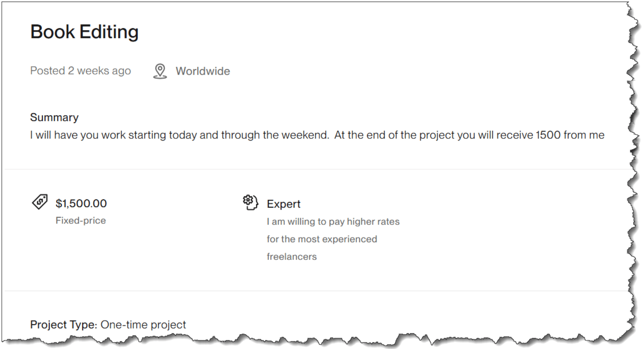Click the Expert head-with-gear icon
The width and height of the screenshot is (644, 349).
click(x=250, y=202)
